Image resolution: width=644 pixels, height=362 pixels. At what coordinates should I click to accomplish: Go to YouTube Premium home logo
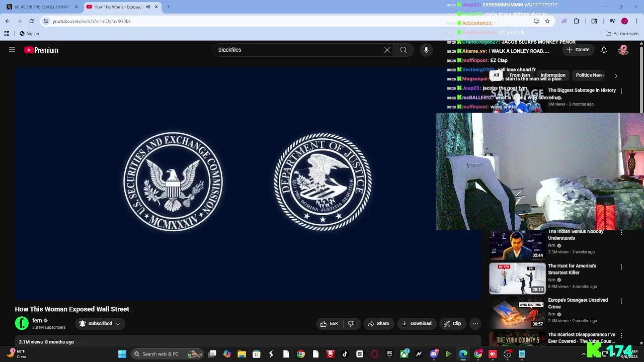pyautogui.click(x=41, y=50)
